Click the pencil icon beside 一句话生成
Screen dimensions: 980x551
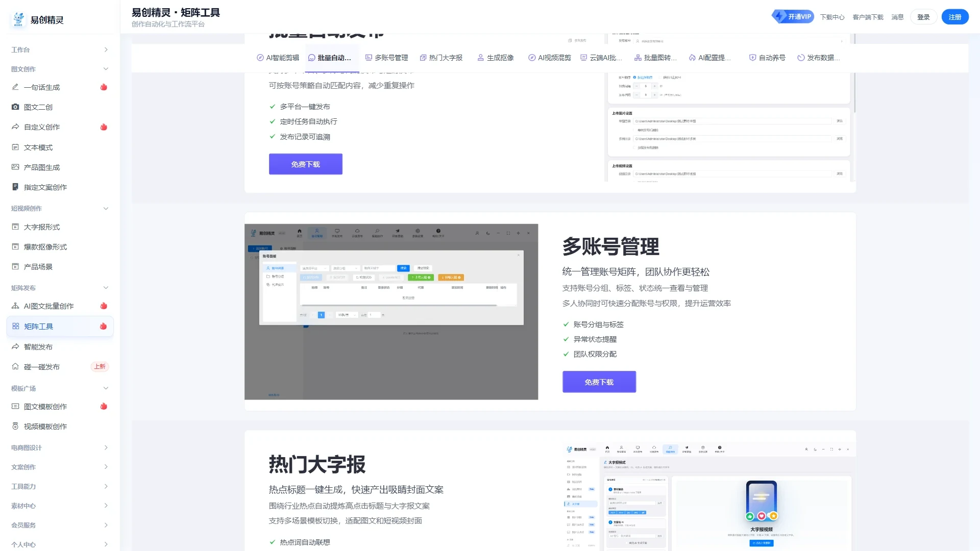(x=15, y=87)
